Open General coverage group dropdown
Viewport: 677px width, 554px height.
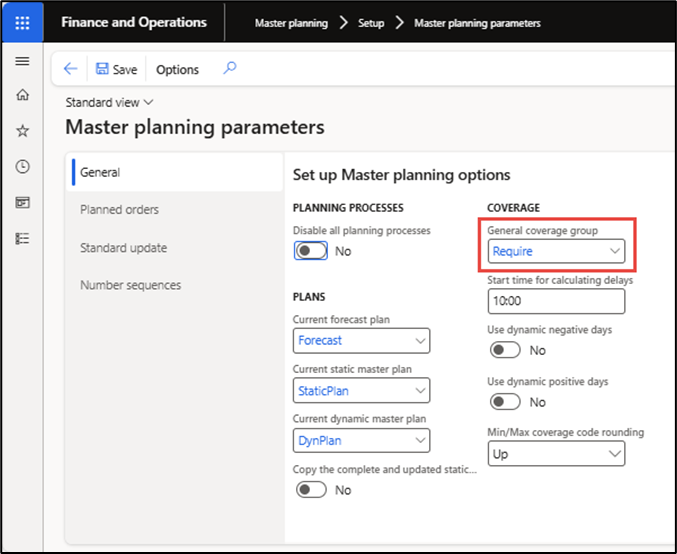point(556,251)
